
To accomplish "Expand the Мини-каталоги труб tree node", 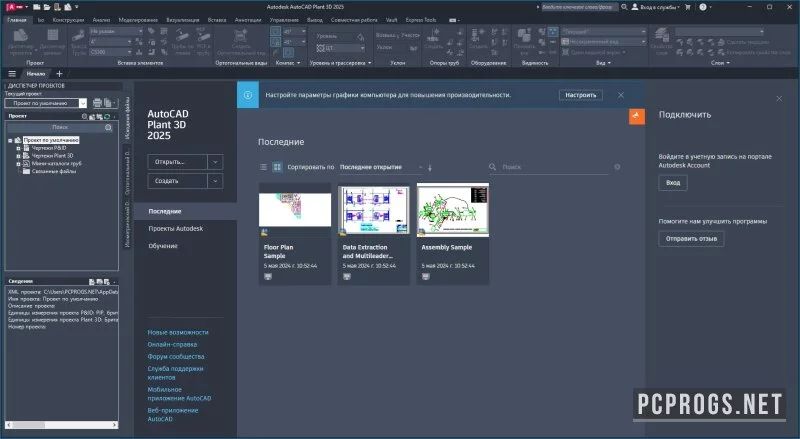I will tap(18, 164).
